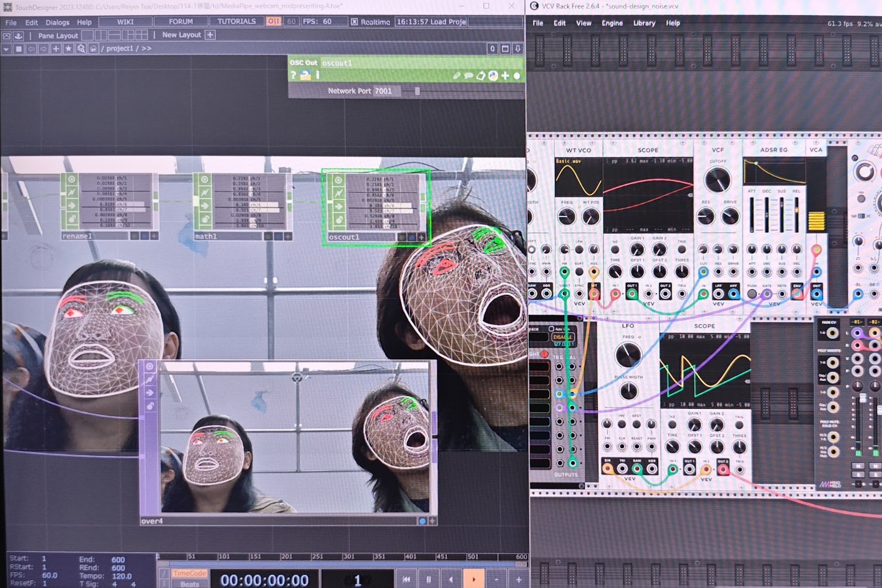Click the WIKI button
Image resolution: width=882 pixels, height=588 pixels.
[x=125, y=22]
